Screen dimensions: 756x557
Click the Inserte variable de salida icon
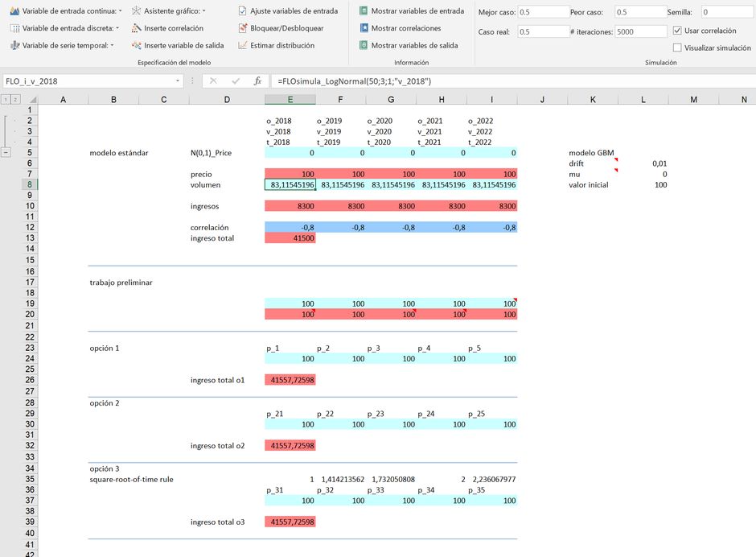point(137,45)
